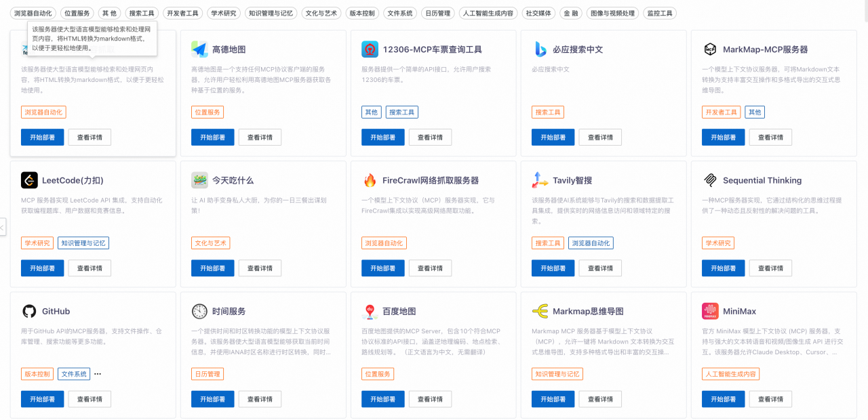Viewport: 868px width, 420px height.
Task: Click the FireCrawl flame icon
Action: (370, 180)
